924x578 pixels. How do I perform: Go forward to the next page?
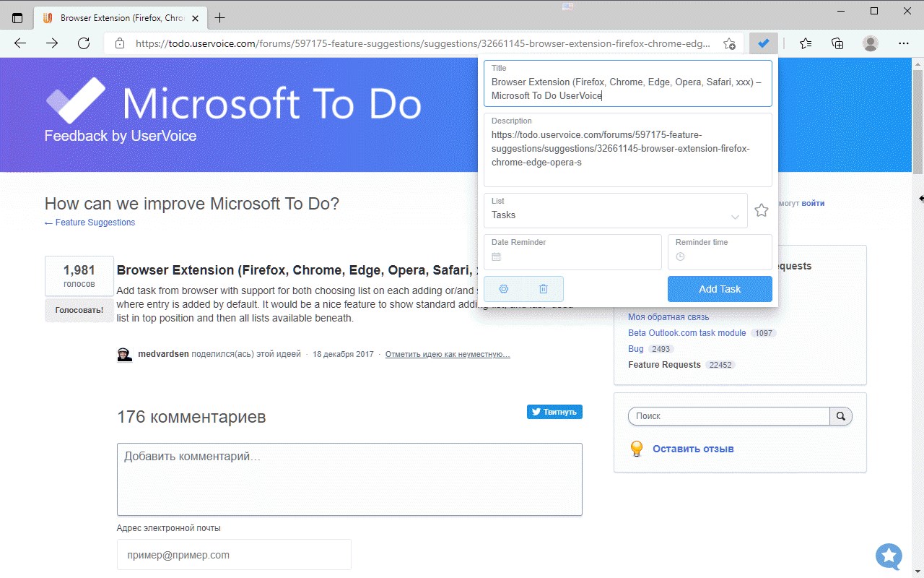click(x=52, y=43)
